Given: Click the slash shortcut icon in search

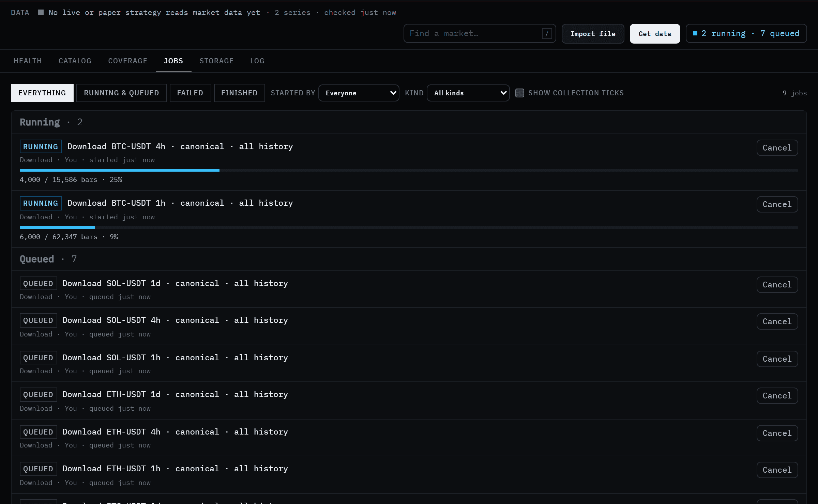Looking at the screenshot, I should point(547,33).
